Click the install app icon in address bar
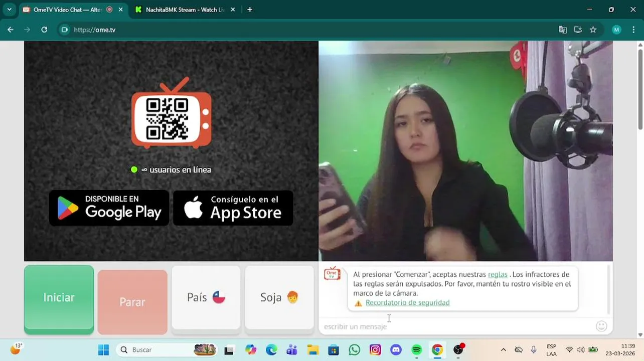Viewport: 644px width, 361px height. (x=578, y=30)
